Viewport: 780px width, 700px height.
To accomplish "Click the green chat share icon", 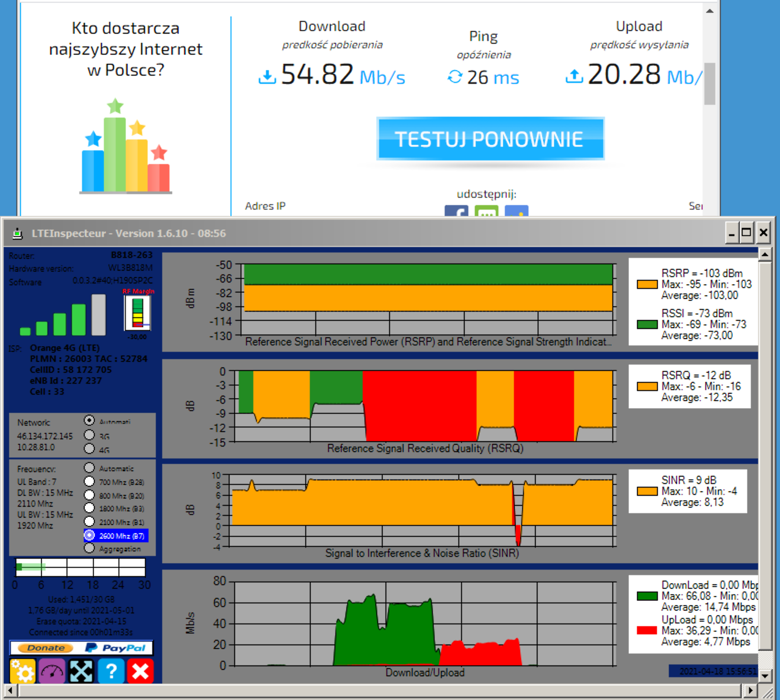I will tap(486, 211).
